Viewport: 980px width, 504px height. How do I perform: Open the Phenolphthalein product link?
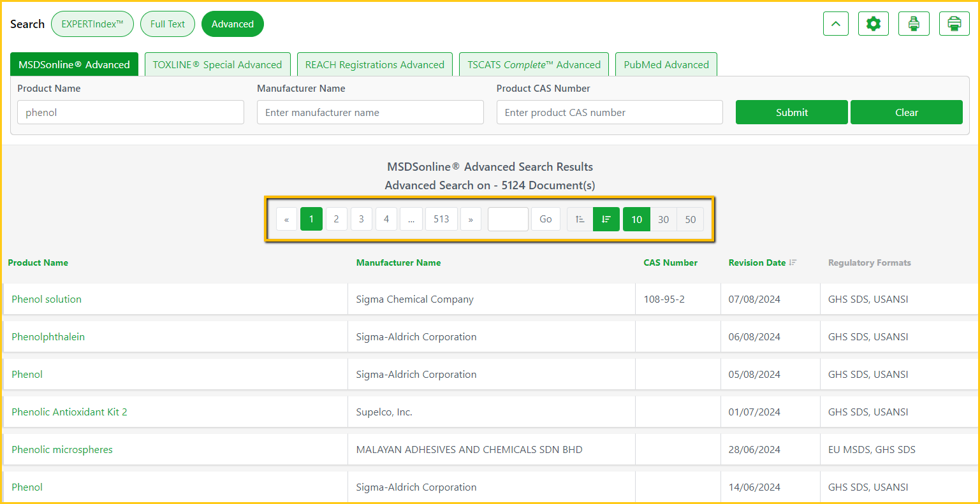[48, 337]
